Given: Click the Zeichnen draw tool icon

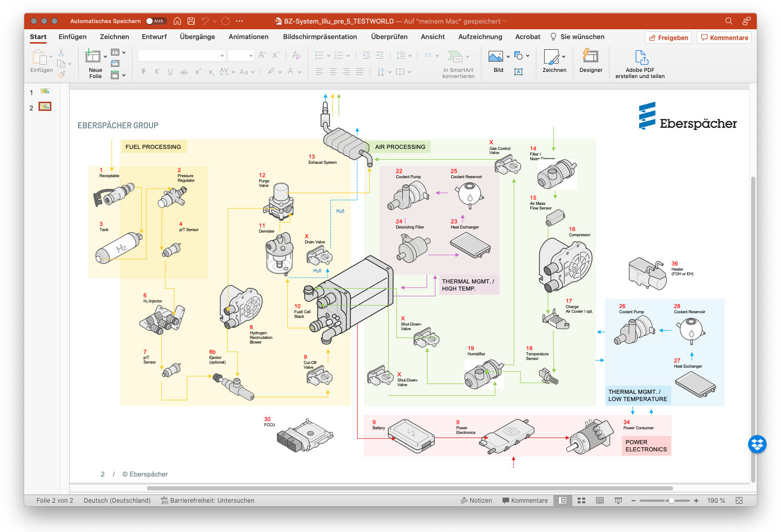Looking at the screenshot, I should pyautogui.click(x=551, y=56).
